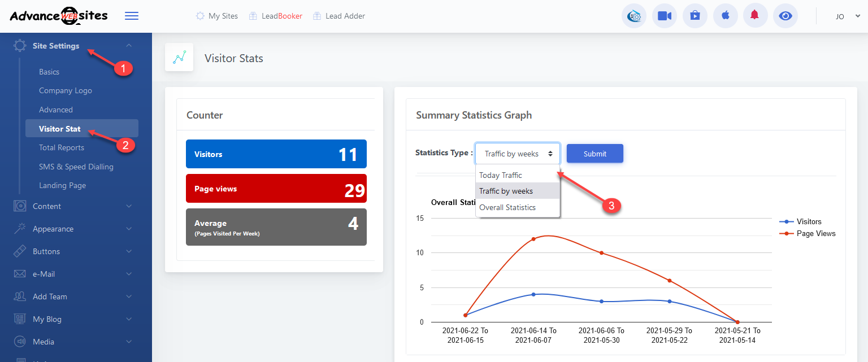Choose Today Traffic option in list
868x362 pixels.
[501, 175]
